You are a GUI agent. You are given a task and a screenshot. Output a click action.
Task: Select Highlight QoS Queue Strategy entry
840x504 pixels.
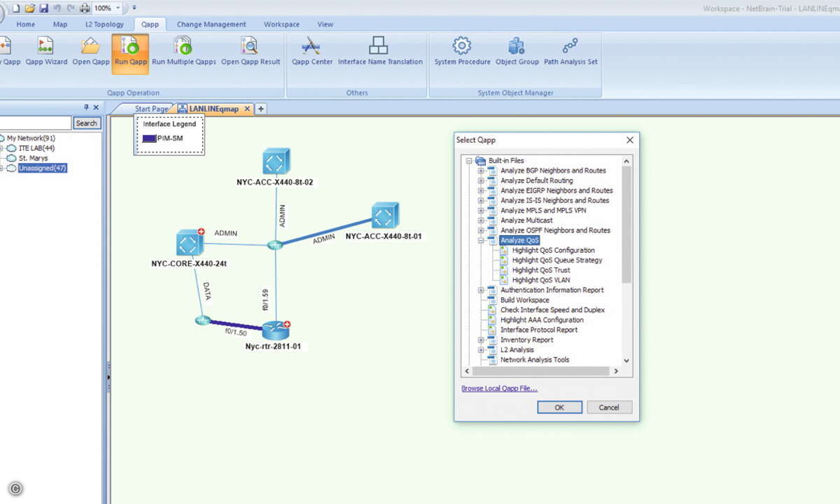click(556, 260)
